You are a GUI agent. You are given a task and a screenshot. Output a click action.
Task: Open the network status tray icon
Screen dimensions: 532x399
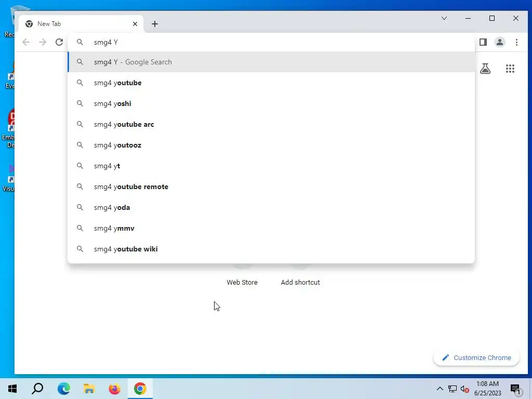453,389
